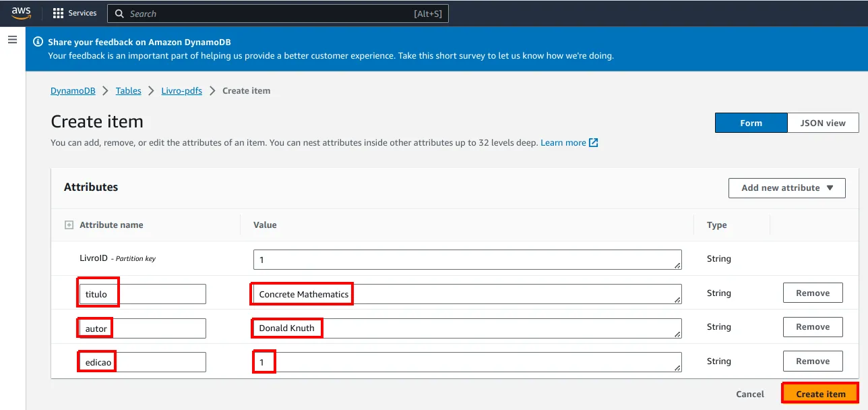
Task: Go to the DynamoDB breadcrumb link
Action: coord(73,91)
